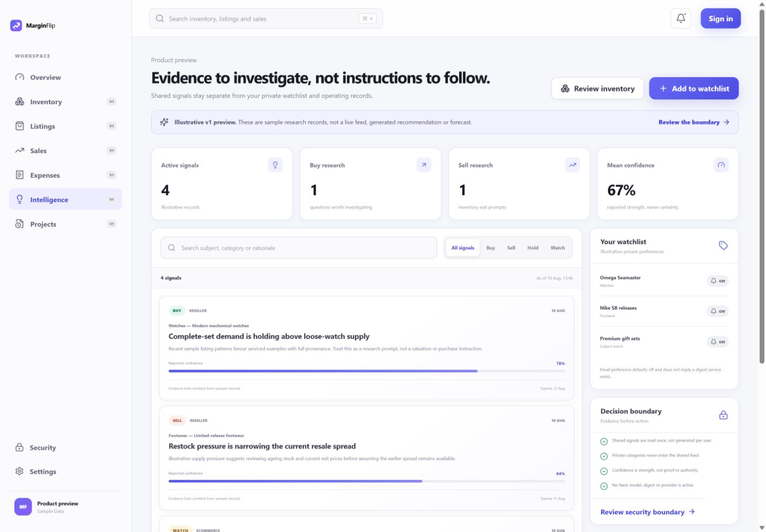Click the MF avatar in Product preview
This screenshot has height=532, width=766.
(x=23, y=507)
